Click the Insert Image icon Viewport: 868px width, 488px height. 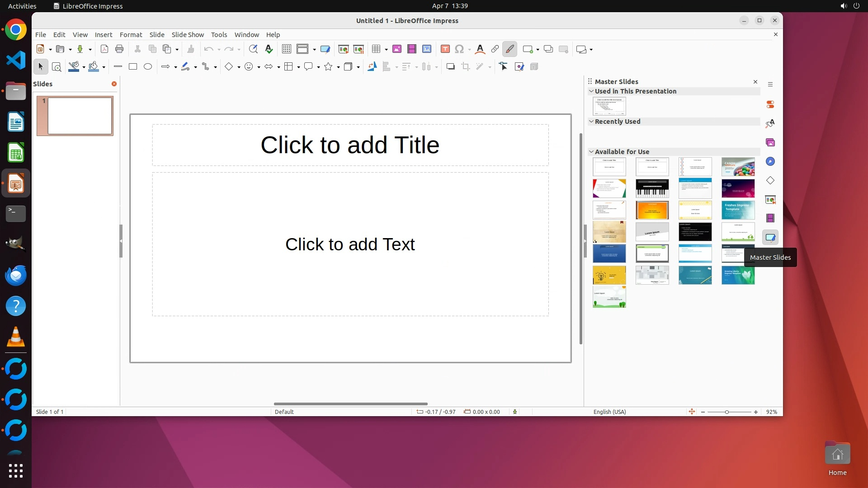[396, 49]
